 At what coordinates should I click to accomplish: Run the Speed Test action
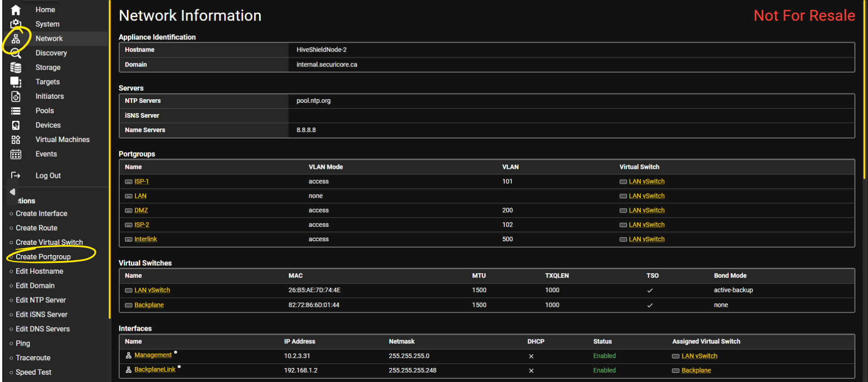tap(33, 372)
